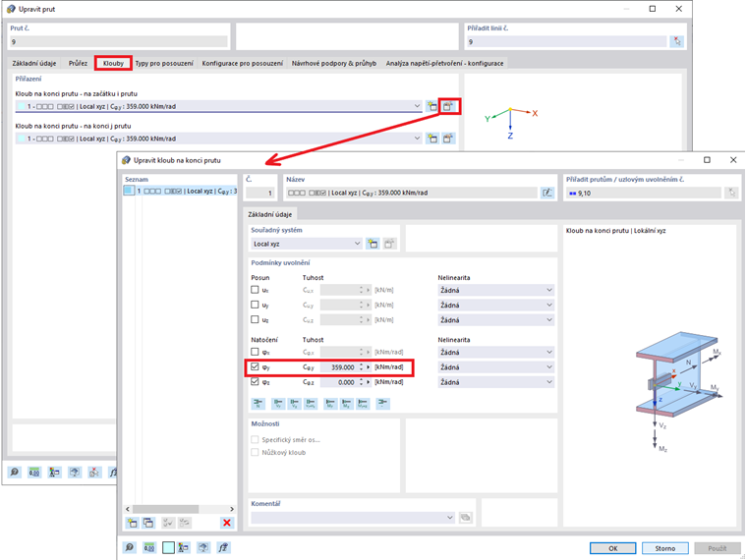The height and width of the screenshot is (560, 747).
Task: Click comment library icon next to Komentář
Action: point(466,518)
